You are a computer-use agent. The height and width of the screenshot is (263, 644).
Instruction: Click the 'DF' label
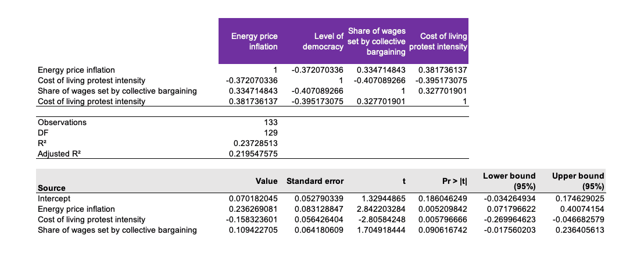42,133
